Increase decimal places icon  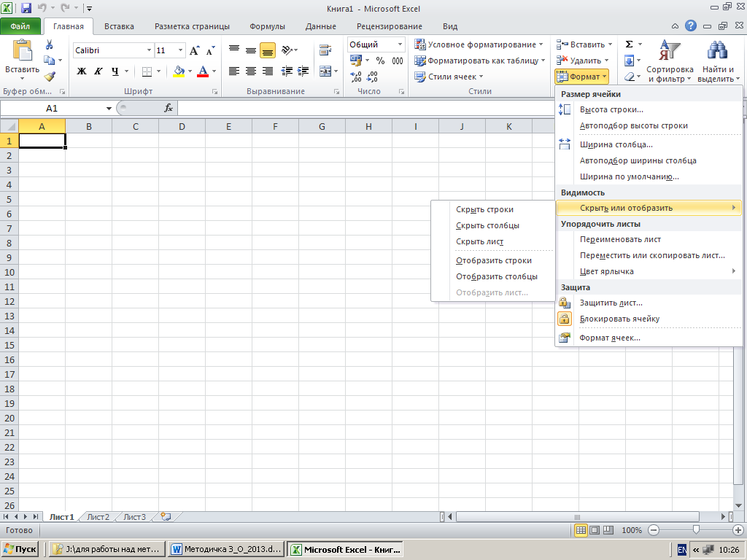(x=355, y=77)
